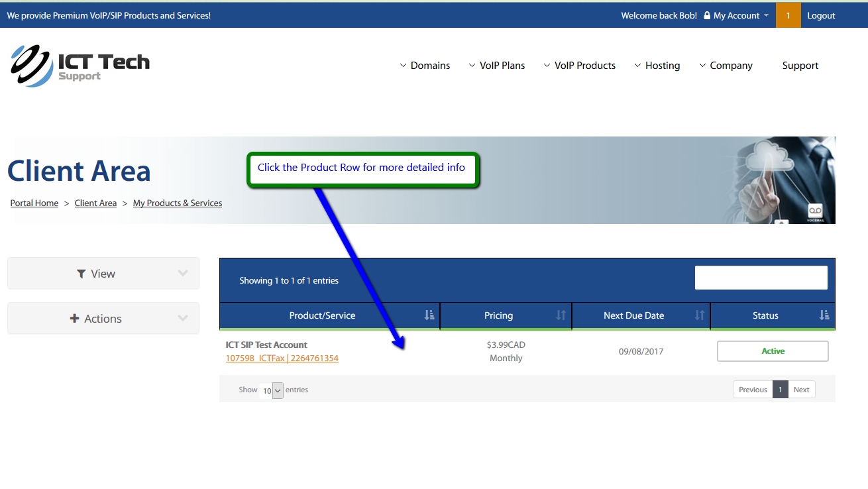The width and height of the screenshot is (868, 489).
Task: Click the orange notification count badge
Action: pos(788,15)
